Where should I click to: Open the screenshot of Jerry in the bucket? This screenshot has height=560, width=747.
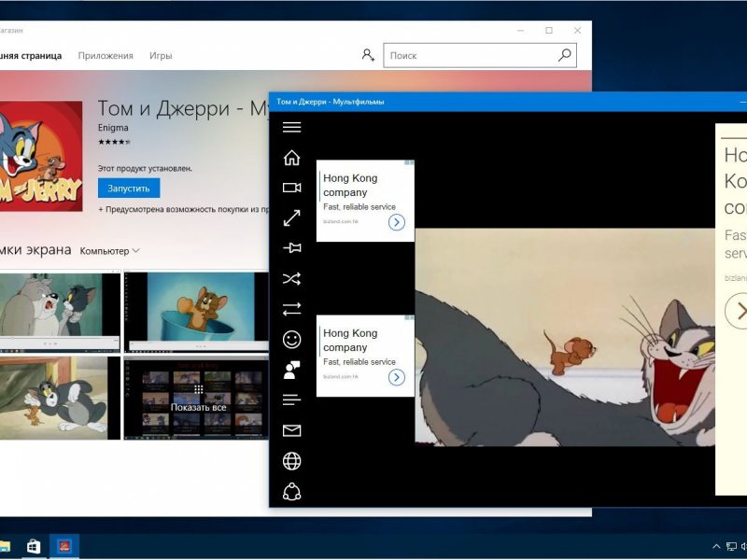(x=196, y=312)
